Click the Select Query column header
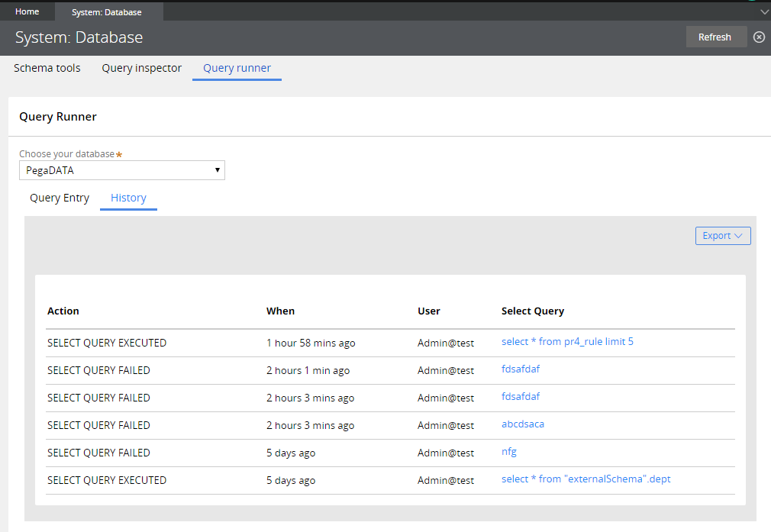Viewport: 771px width, 532px height. [x=533, y=311]
